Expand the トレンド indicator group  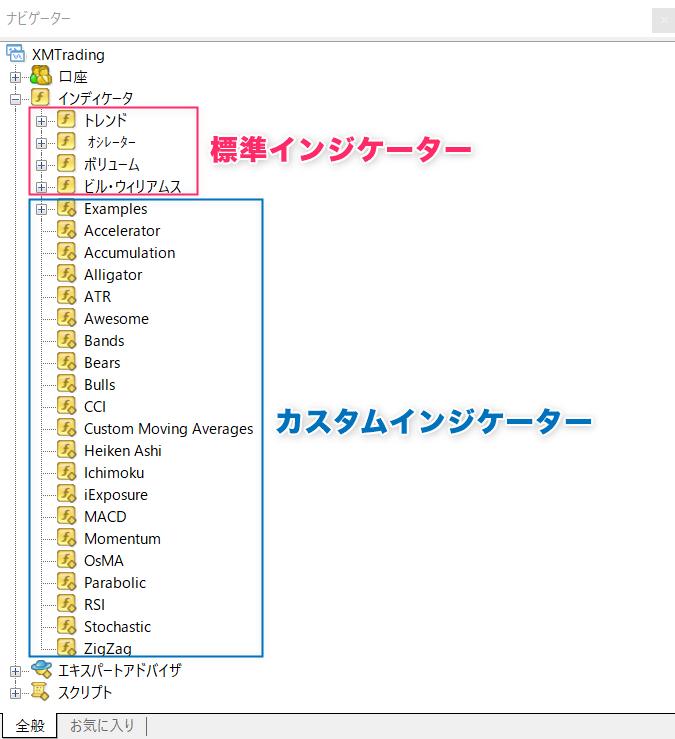(x=41, y=121)
